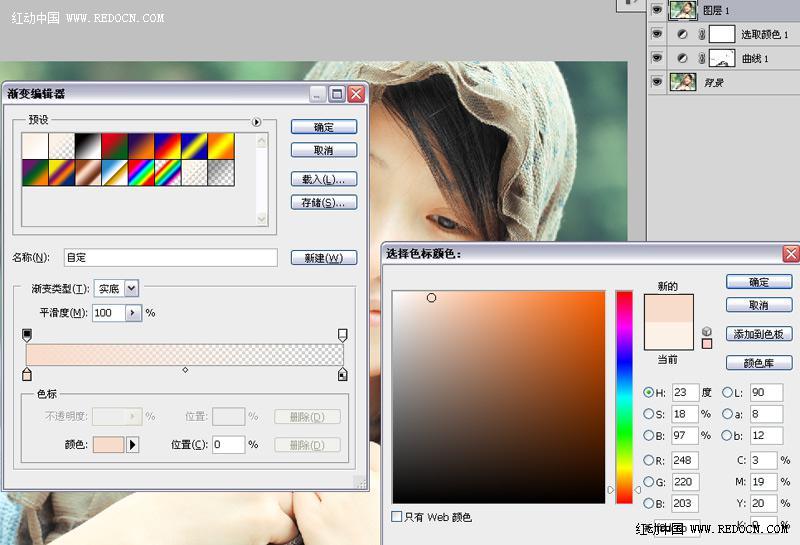
Task: Select the H hue radio button
Action: (x=648, y=392)
